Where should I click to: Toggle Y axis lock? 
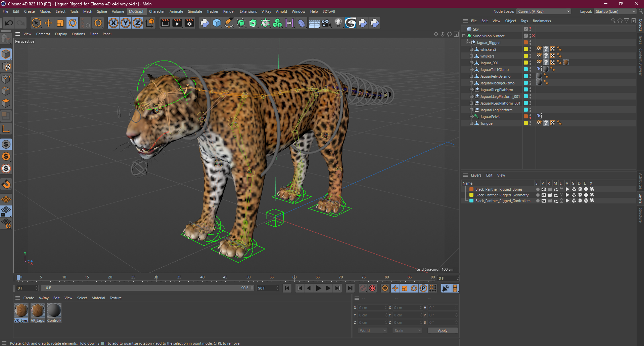(126, 23)
